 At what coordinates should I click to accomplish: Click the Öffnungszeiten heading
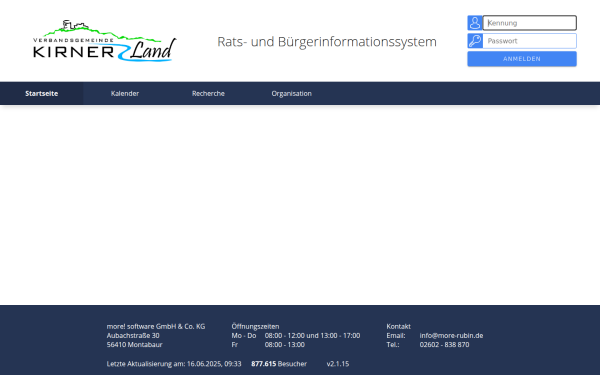click(x=255, y=326)
